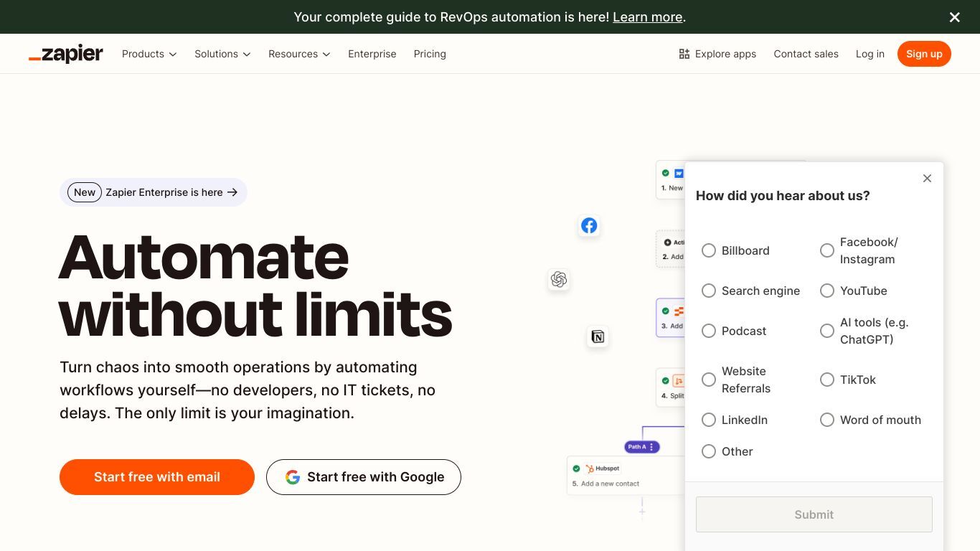Click the Google logo on the signup button
Viewport: 980px width, 551px height.
[293, 477]
